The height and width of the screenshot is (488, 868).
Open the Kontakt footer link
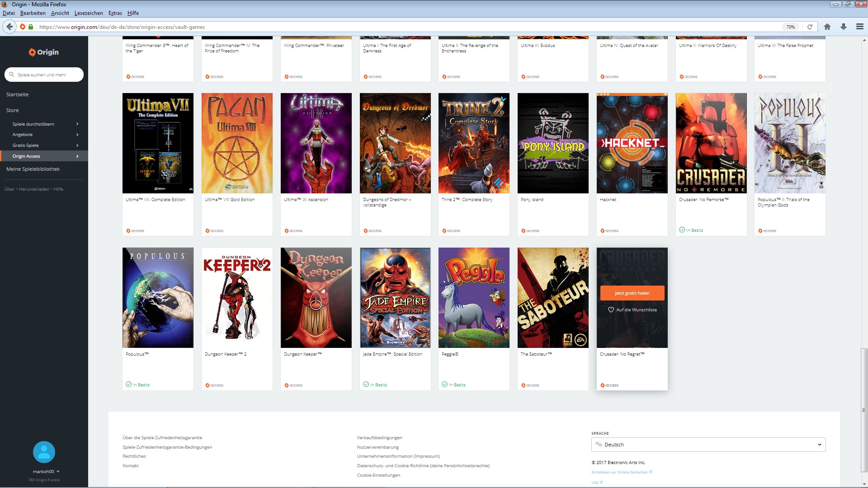(x=131, y=465)
